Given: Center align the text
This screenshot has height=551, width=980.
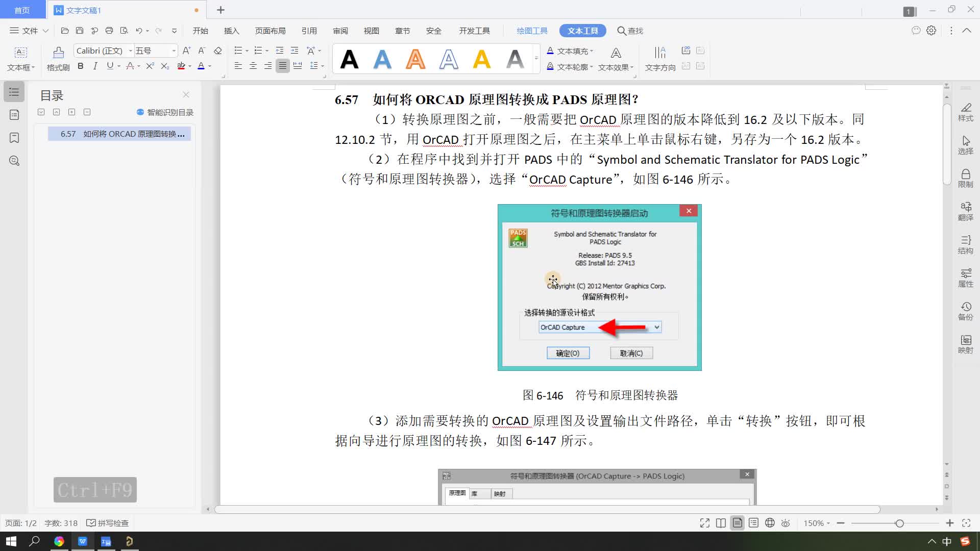Looking at the screenshot, I should (x=253, y=66).
